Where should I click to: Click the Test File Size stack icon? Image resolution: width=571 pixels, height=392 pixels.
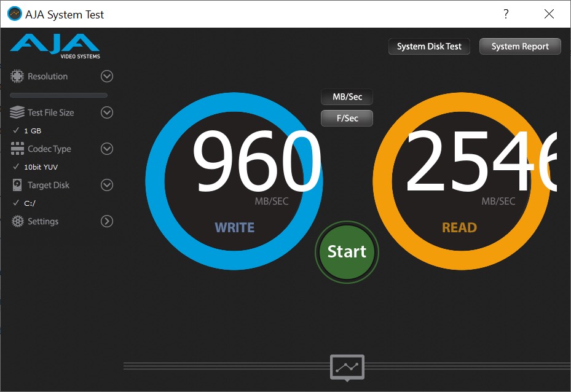click(17, 112)
